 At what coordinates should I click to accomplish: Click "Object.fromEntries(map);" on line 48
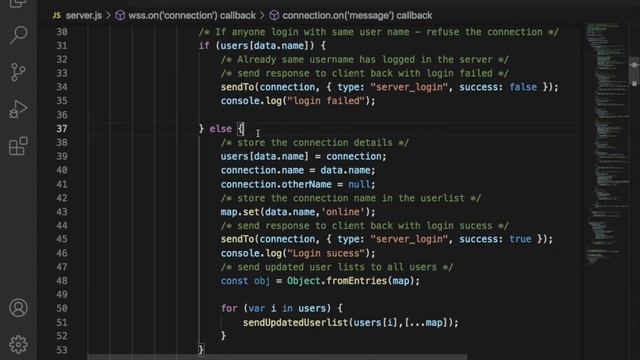tap(353, 281)
